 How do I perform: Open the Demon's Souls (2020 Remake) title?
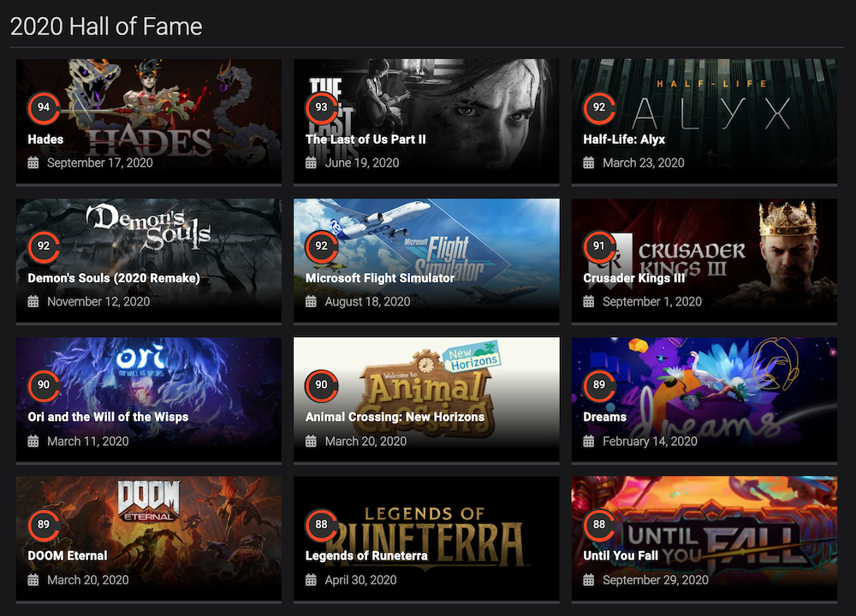click(x=114, y=278)
